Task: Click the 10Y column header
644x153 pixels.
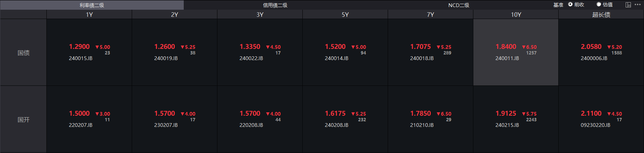Action: (x=516, y=15)
